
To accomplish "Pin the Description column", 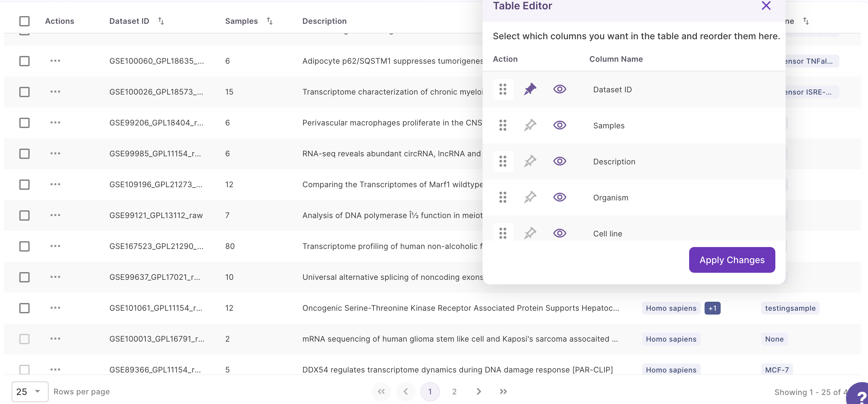I will click(x=530, y=161).
